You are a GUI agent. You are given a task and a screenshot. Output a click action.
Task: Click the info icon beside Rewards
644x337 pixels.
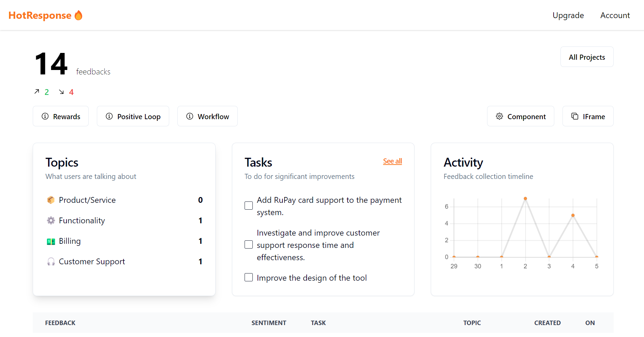(45, 116)
